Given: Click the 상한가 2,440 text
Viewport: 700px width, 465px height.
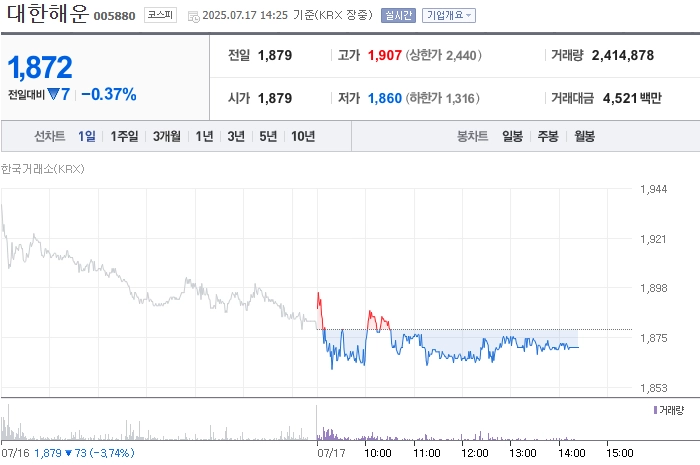Looking at the screenshot, I should click(443, 55).
